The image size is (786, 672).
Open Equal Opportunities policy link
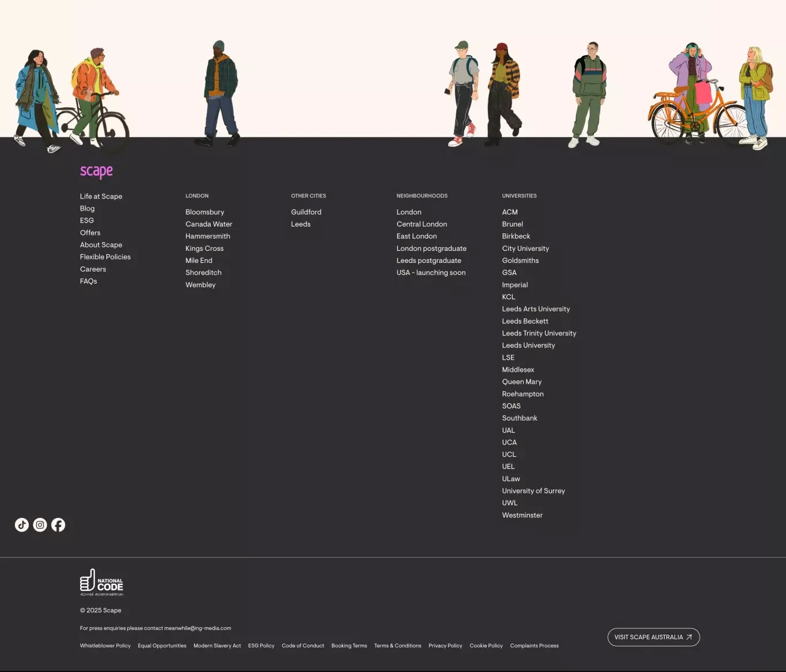pyautogui.click(x=162, y=646)
